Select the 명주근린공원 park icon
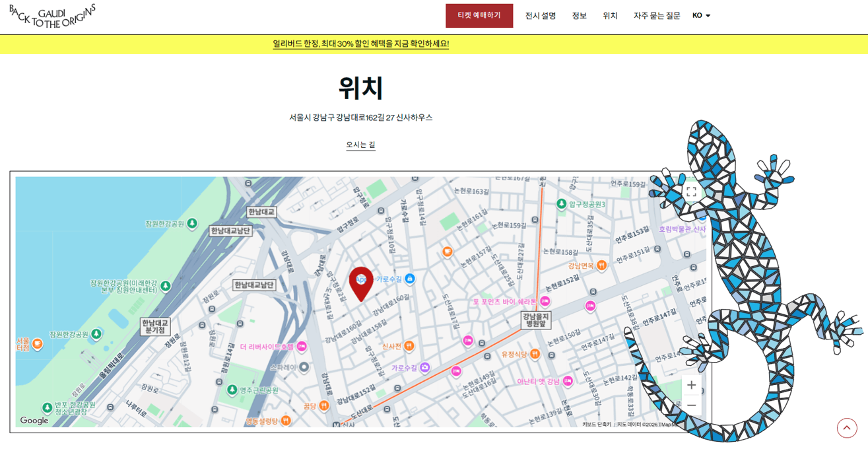This screenshot has height=453, width=868. click(232, 390)
